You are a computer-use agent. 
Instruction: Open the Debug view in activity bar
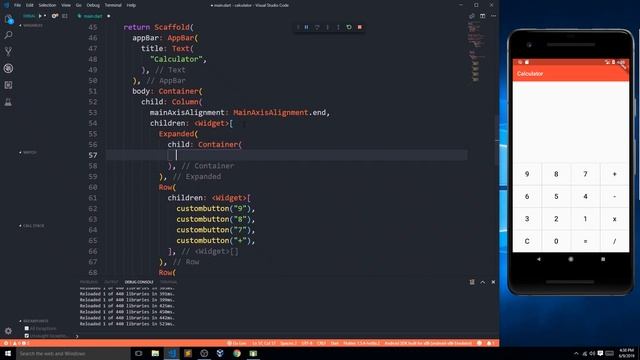click(x=8, y=68)
